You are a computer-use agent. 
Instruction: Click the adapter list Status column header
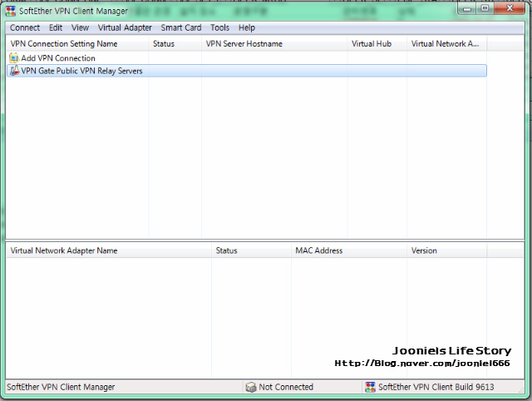[x=251, y=251]
